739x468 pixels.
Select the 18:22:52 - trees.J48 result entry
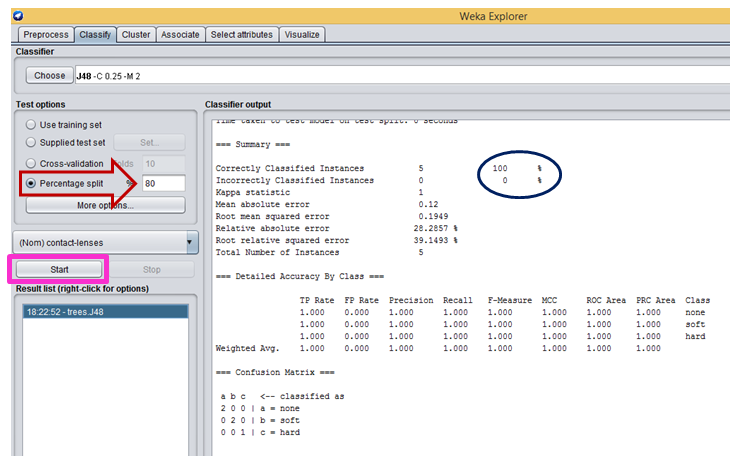tap(106, 312)
